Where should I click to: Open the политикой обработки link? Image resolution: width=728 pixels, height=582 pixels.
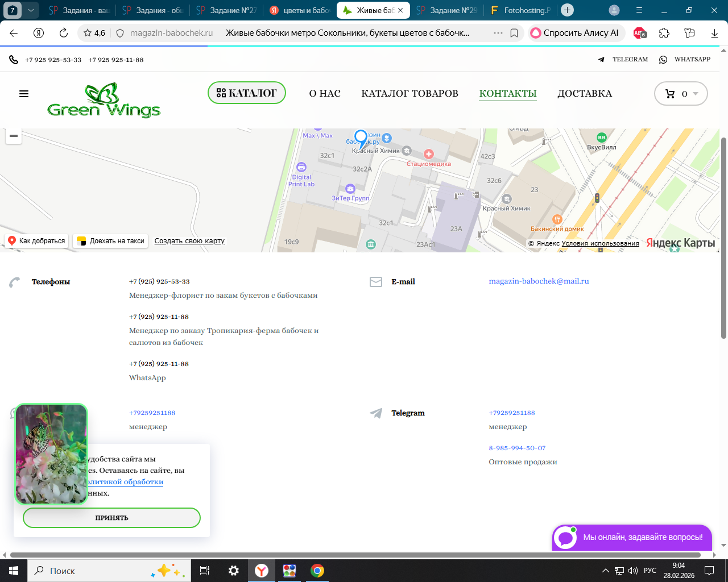tap(124, 481)
